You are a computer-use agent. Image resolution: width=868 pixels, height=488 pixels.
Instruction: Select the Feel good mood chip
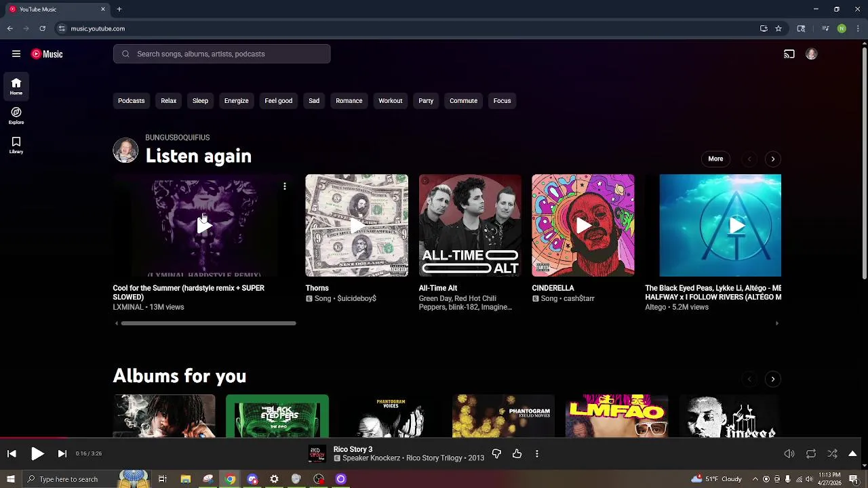click(279, 101)
